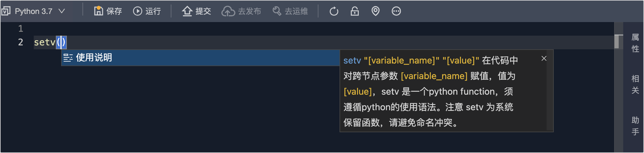Click the location pin icon
The image size is (644, 153).
pyautogui.click(x=375, y=11)
